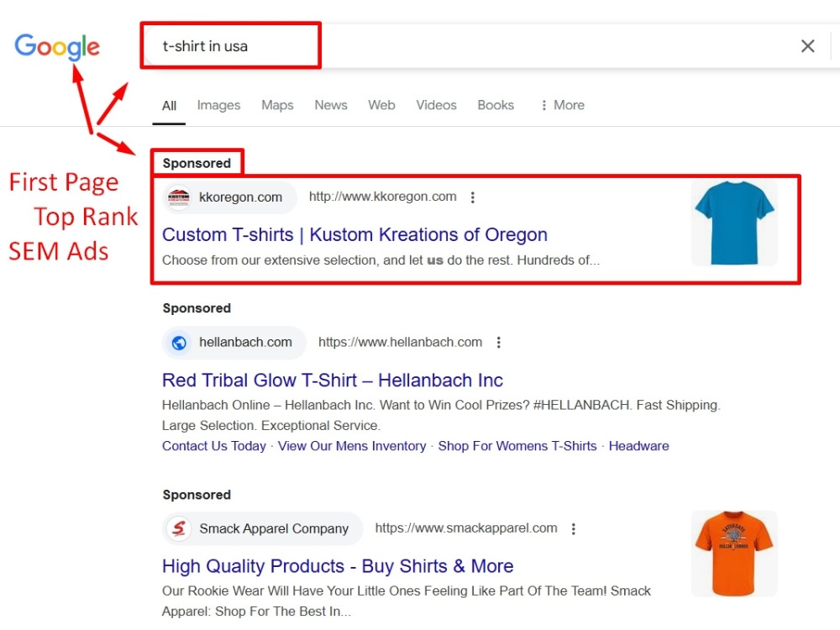Open Custom T-shirts Kustom Kreations link
Image resolution: width=840 pixels, height=630 pixels.
354,234
